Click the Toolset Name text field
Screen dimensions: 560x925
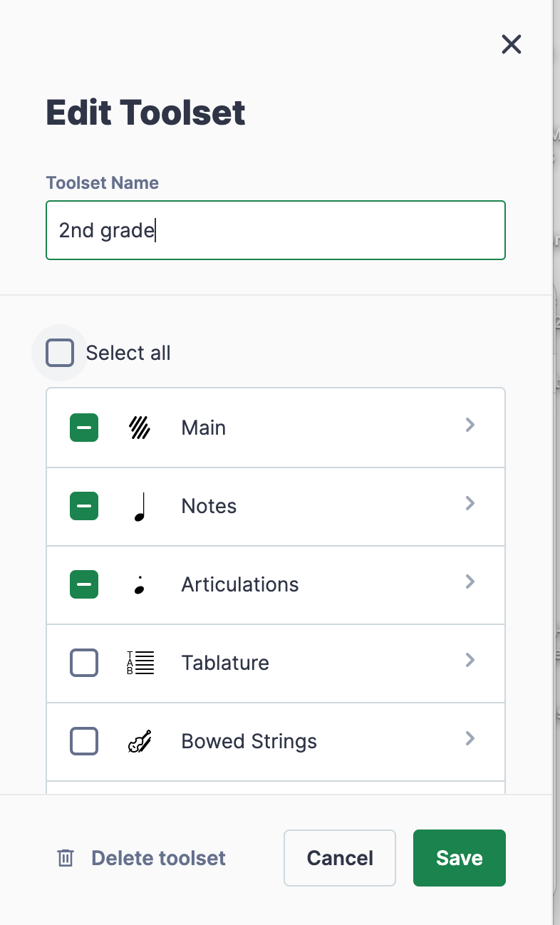click(276, 230)
